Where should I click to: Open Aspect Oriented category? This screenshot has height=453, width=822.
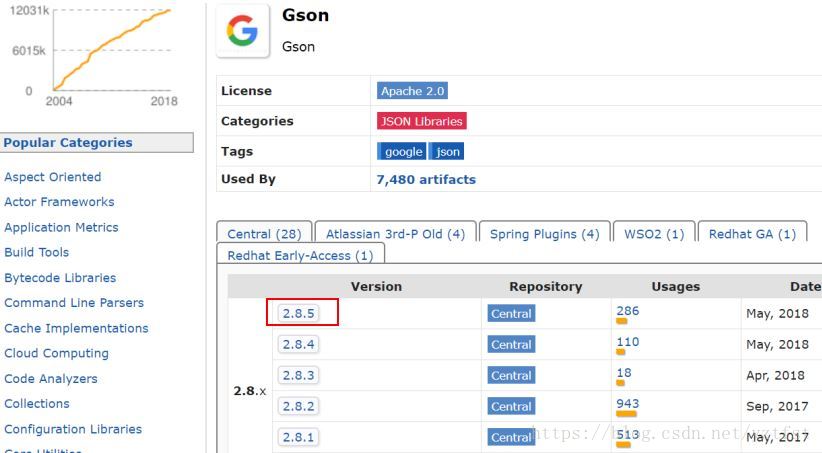[x=52, y=177]
